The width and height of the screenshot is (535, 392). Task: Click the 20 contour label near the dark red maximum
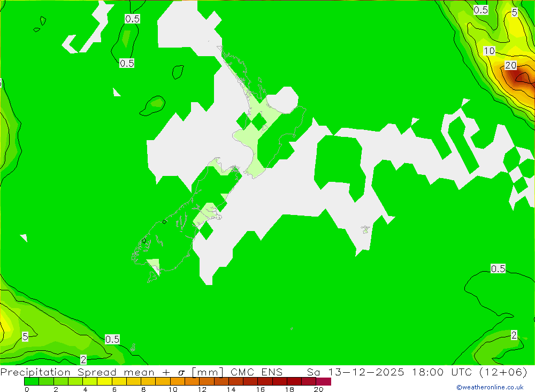pyautogui.click(x=510, y=65)
